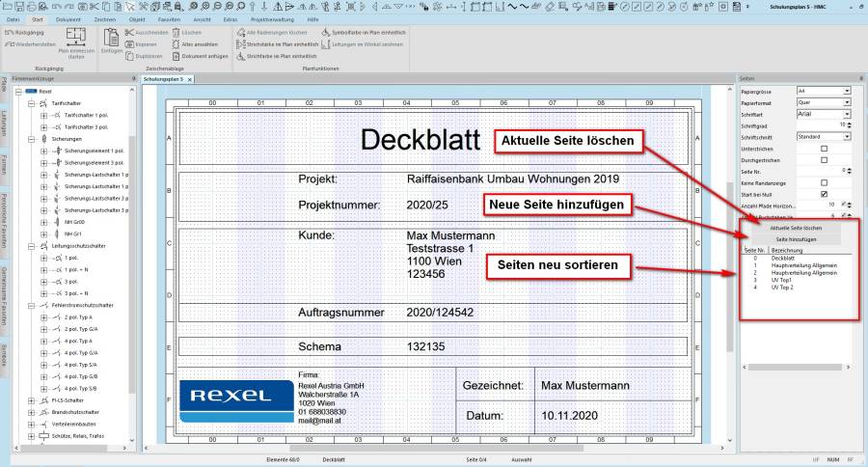This screenshot has height=467, width=868.
Task: Open the Schriftart Arial dropdown
Action: click(x=846, y=114)
